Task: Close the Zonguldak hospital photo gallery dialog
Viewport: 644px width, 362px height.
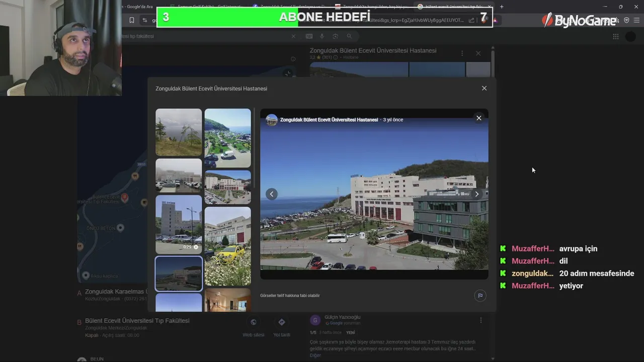Action: tap(484, 88)
